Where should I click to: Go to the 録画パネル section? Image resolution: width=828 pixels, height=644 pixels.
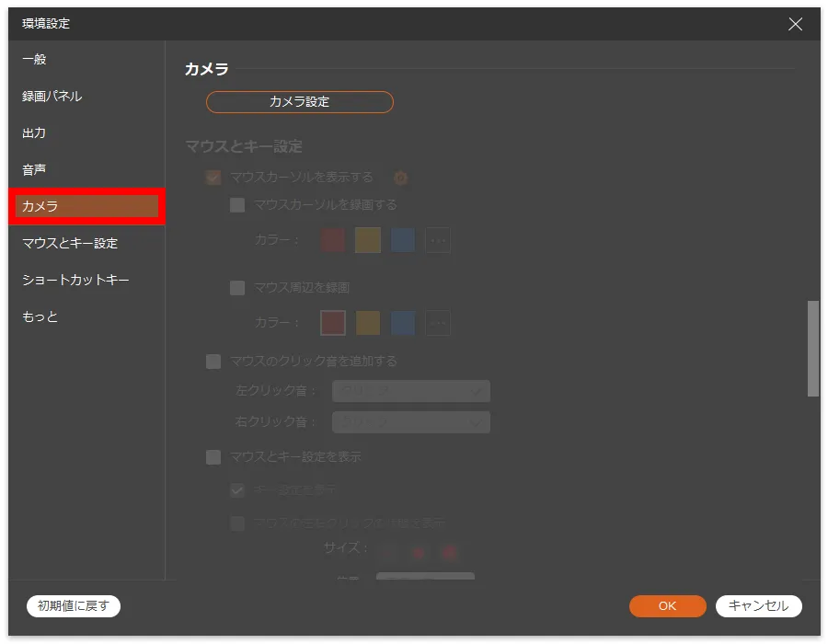52,97
